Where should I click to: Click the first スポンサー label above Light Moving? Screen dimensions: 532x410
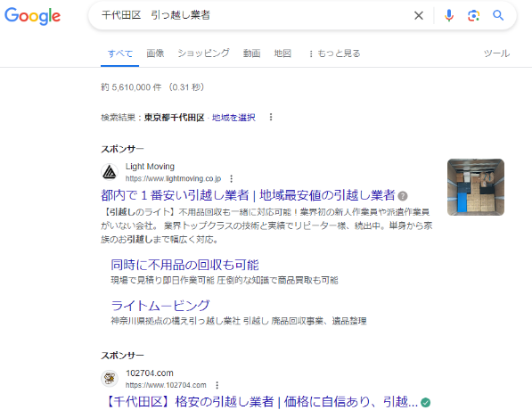tap(122, 149)
